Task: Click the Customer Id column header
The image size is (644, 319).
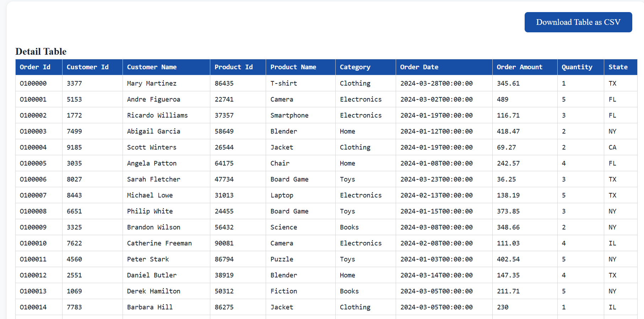Action: [x=88, y=67]
